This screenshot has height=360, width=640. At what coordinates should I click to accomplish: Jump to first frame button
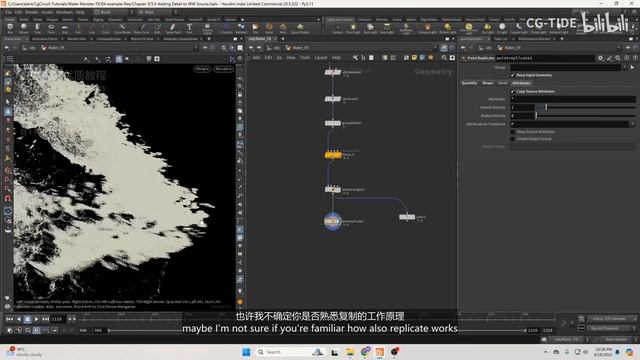click(x=9, y=319)
